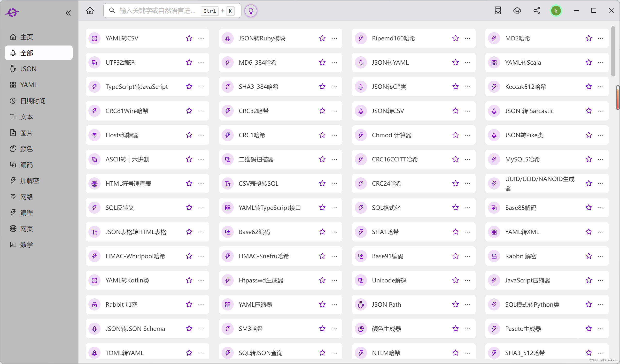This screenshot has height=364, width=620.
Task: Focus the keyword search input field
Action: [157, 11]
